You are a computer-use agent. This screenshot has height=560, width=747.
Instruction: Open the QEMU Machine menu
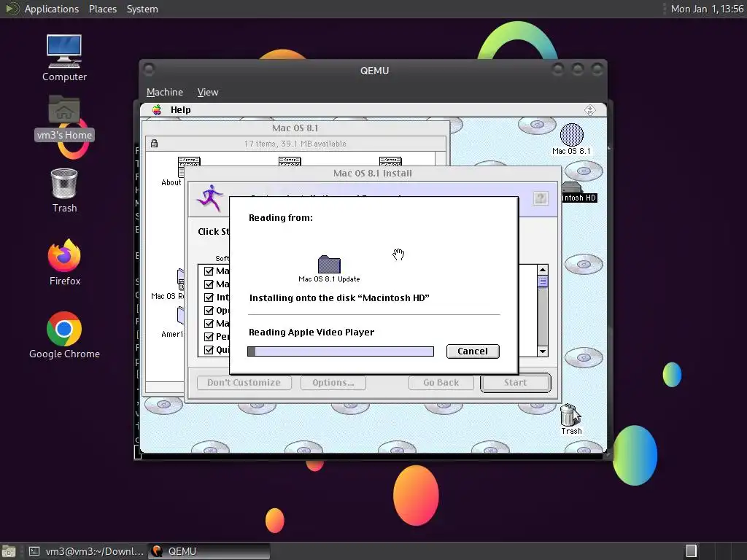pos(165,93)
